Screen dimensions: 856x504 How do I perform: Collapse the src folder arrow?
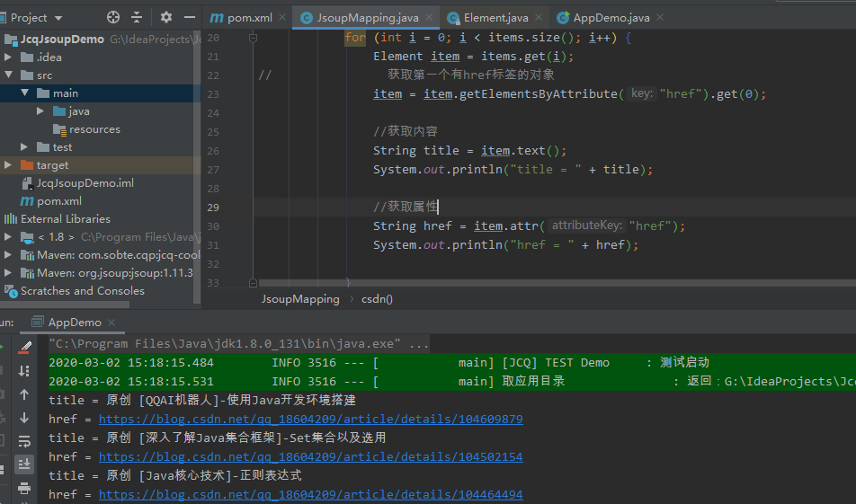(x=8, y=75)
